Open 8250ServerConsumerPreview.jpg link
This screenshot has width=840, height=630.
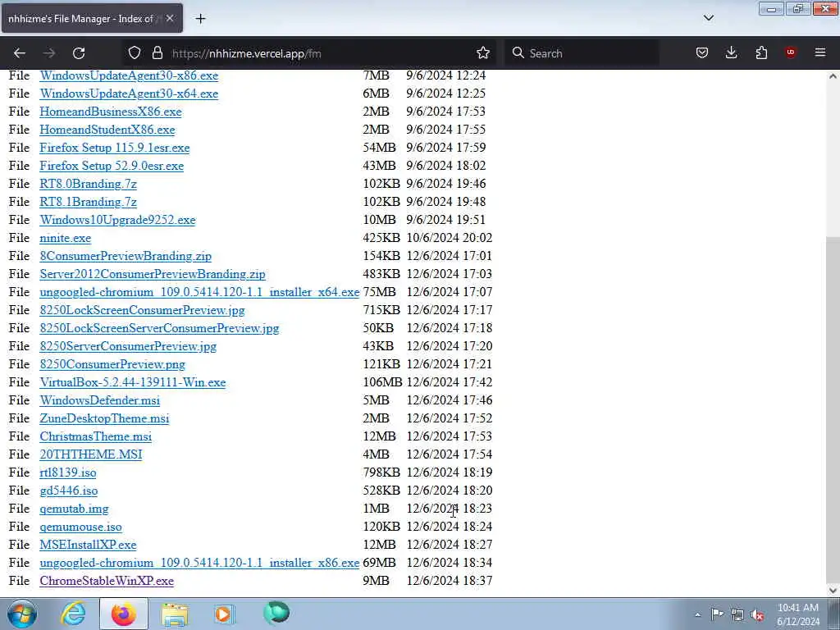(128, 347)
